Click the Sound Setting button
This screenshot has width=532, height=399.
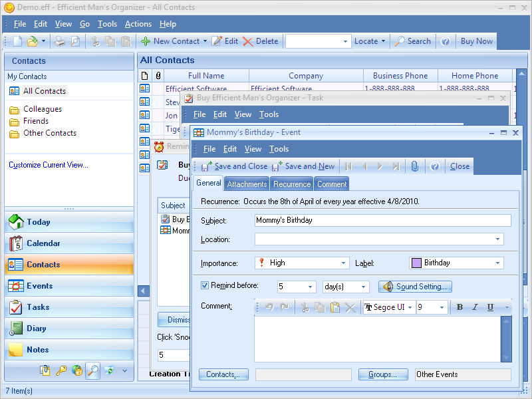point(416,287)
